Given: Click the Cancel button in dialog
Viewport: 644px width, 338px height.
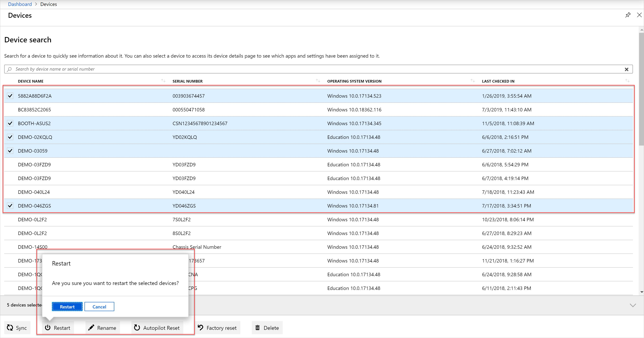Looking at the screenshot, I should coord(99,307).
